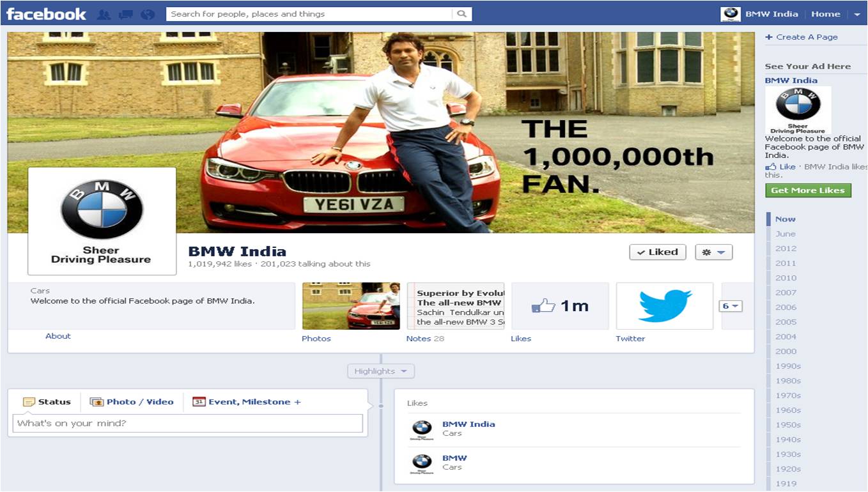The image size is (868, 492).
Task: Open the gear settings dropdown on page
Action: tap(714, 252)
